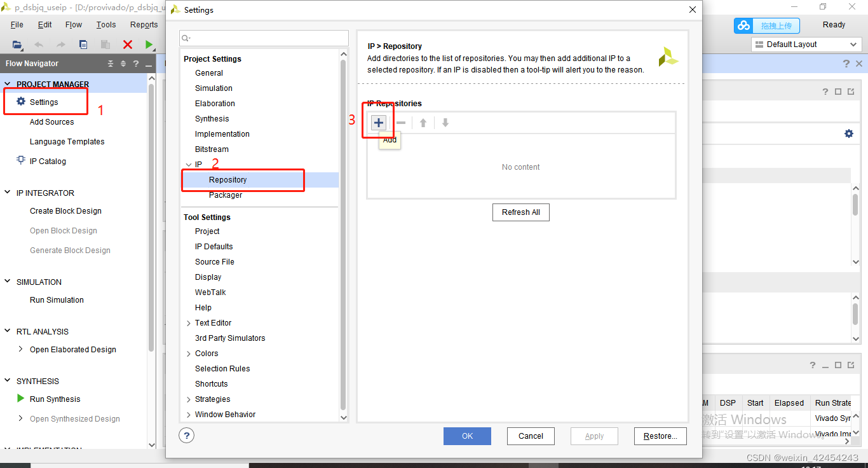Click the Refresh All button
This screenshot has width=868, height=468.
521,212
